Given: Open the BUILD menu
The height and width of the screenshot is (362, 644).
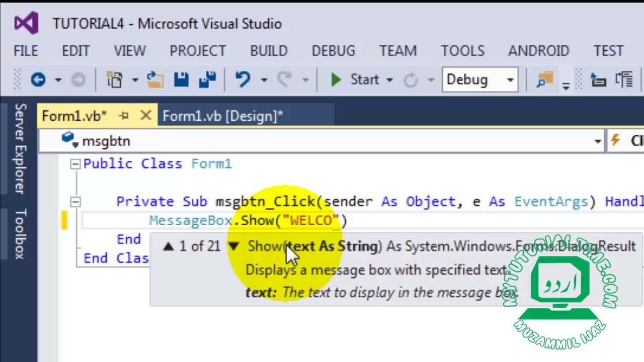Looking at the screenshot, I should click(x=269, y=51).
